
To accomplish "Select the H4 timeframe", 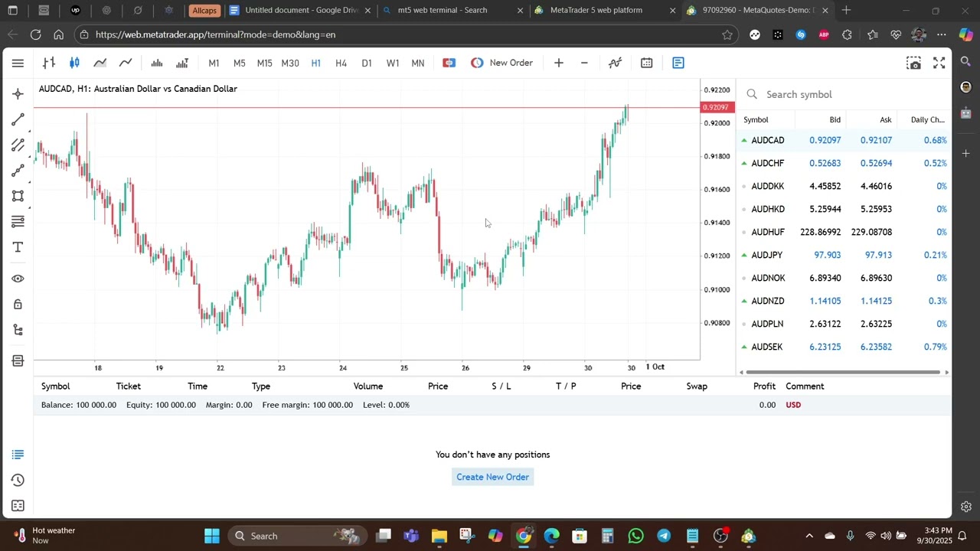I will click(x=341, y=63).
